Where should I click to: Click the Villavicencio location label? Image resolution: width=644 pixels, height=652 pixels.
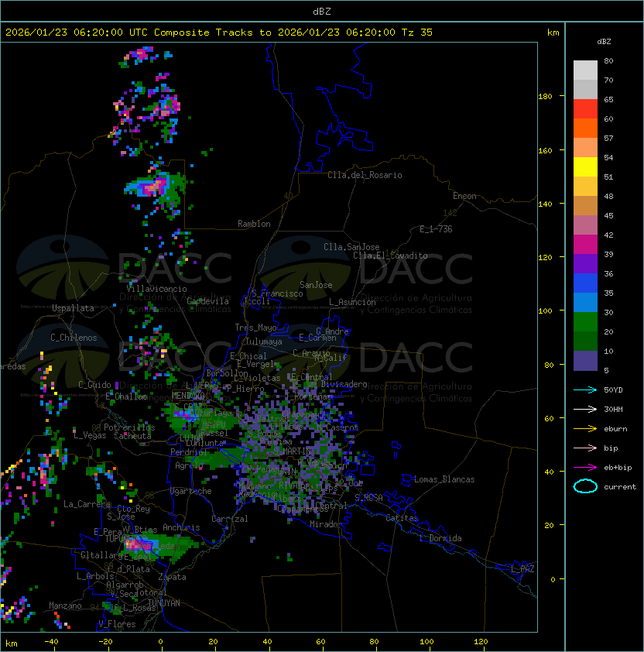156,289
